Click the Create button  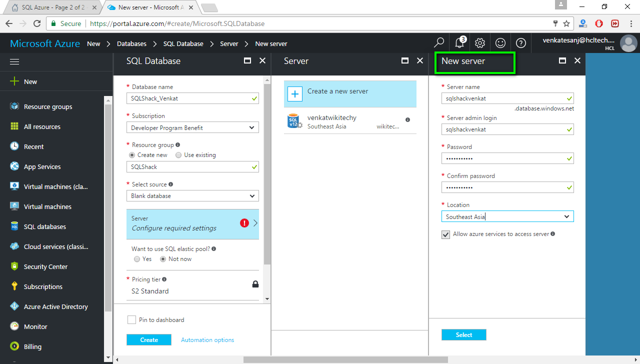point(149,340)
